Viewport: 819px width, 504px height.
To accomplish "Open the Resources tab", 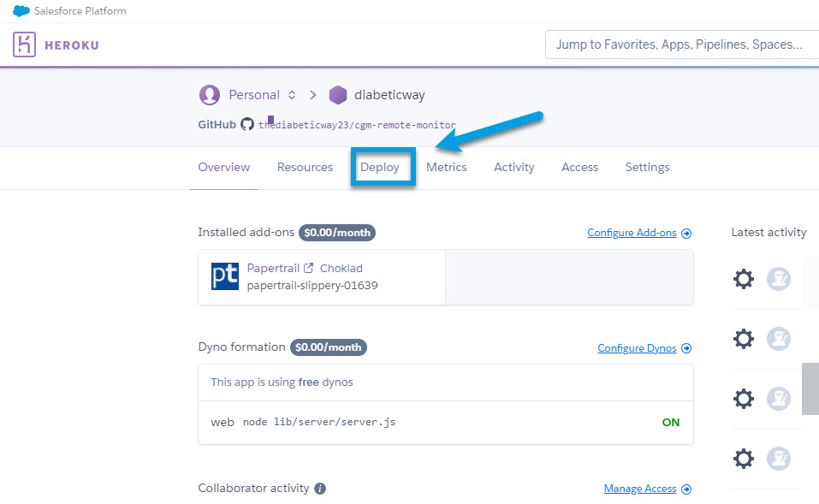I will (305, 167).
